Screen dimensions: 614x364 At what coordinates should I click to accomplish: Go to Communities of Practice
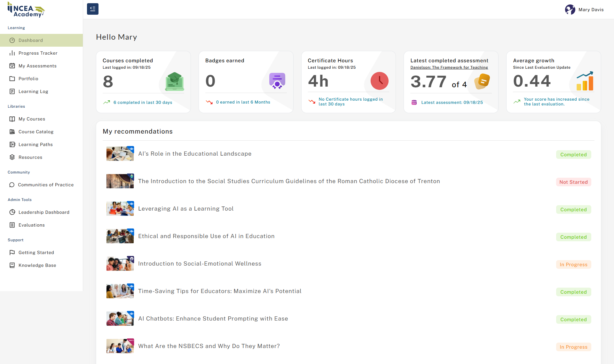pyautogui.click(x=46, y=185)
